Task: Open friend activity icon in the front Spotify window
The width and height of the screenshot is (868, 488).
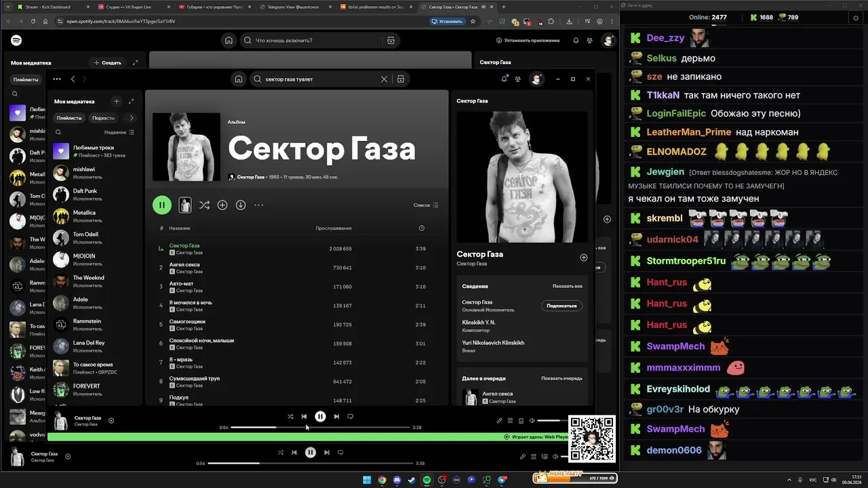Action: (518, 79)
